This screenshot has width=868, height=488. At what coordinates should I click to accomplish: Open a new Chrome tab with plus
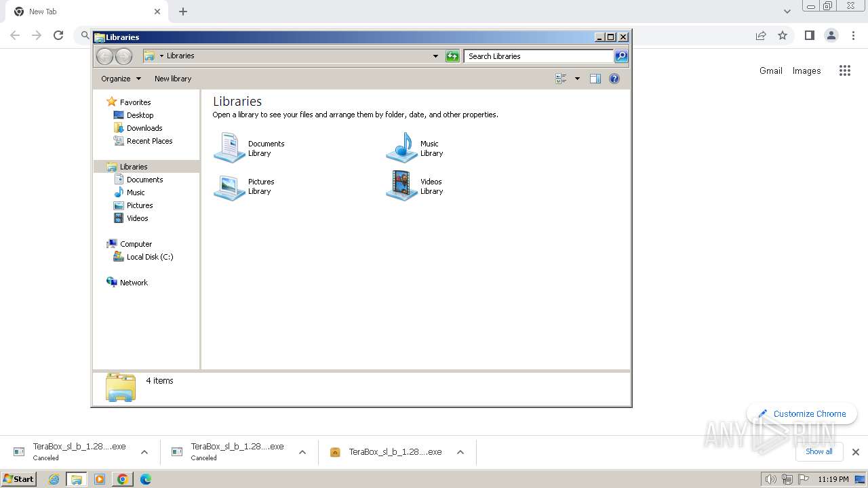coord(183,12)
